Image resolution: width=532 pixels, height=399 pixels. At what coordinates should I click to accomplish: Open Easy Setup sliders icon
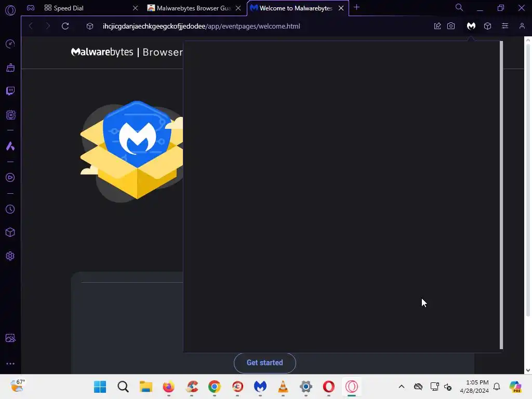505,26
